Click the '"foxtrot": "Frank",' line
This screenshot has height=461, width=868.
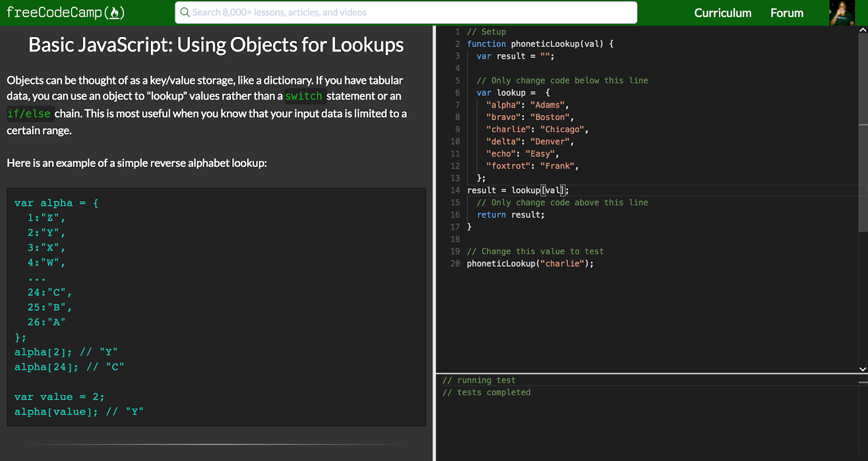(532, 166)
